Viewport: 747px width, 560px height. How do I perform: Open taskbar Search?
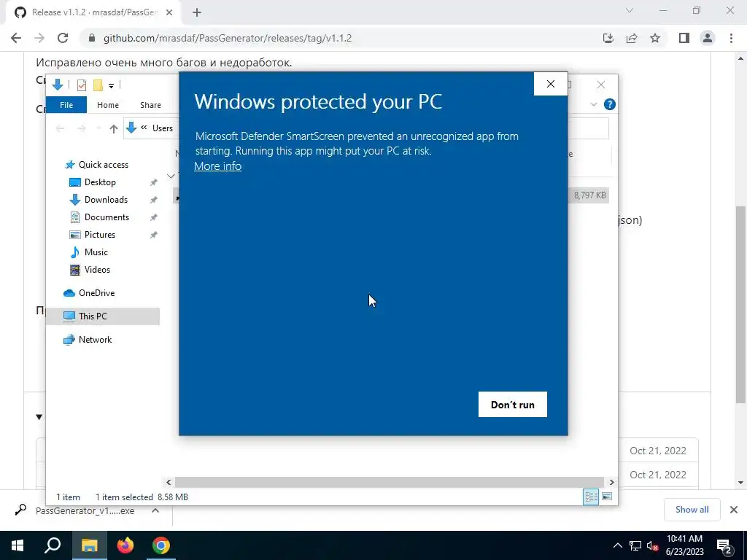click(x=53, y=545)
